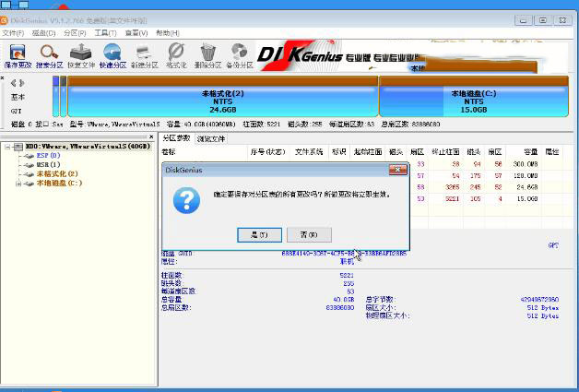This screenshot has height=392, width=579.
Task: Open the 文件(F) menu
Action: [13, 33]
